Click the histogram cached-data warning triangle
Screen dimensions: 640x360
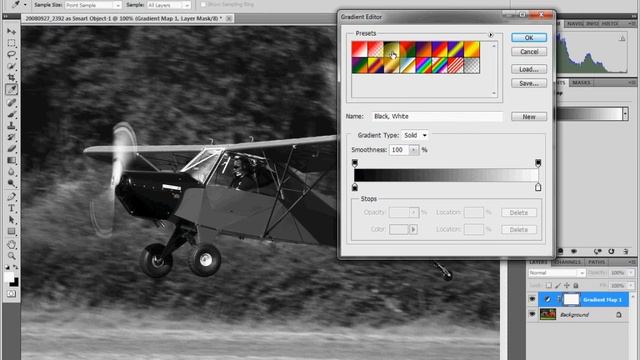(622, 38)
